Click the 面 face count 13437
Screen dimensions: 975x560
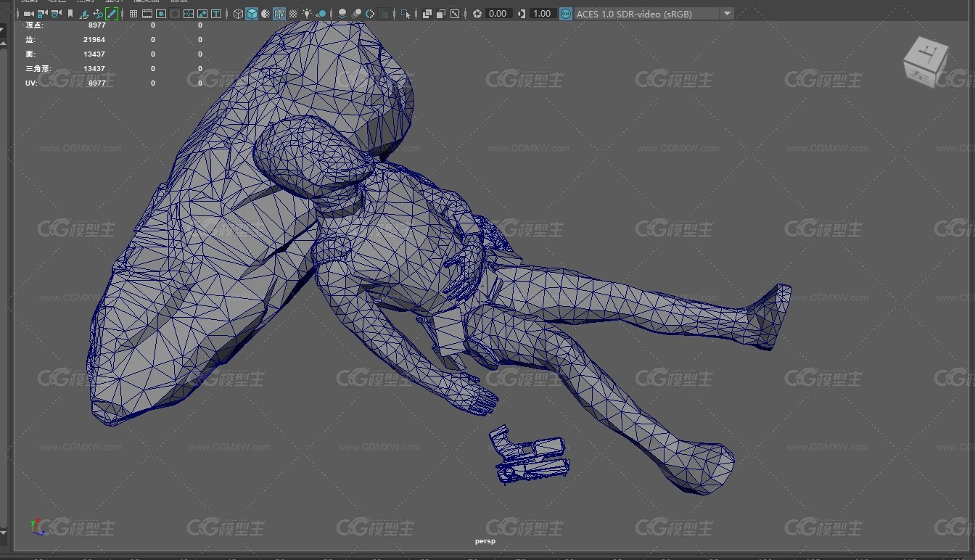coord(94,54)
